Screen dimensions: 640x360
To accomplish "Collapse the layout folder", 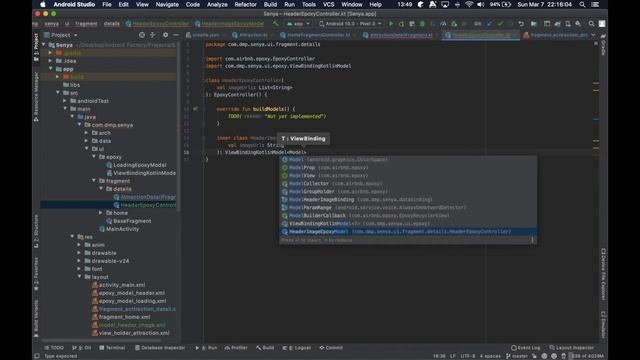I will 79,277.
